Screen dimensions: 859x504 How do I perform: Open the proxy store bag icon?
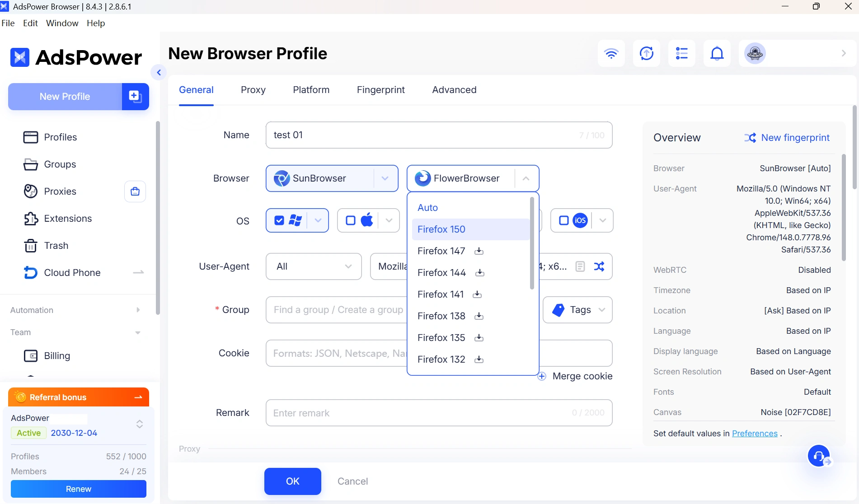tap(135, 191)
